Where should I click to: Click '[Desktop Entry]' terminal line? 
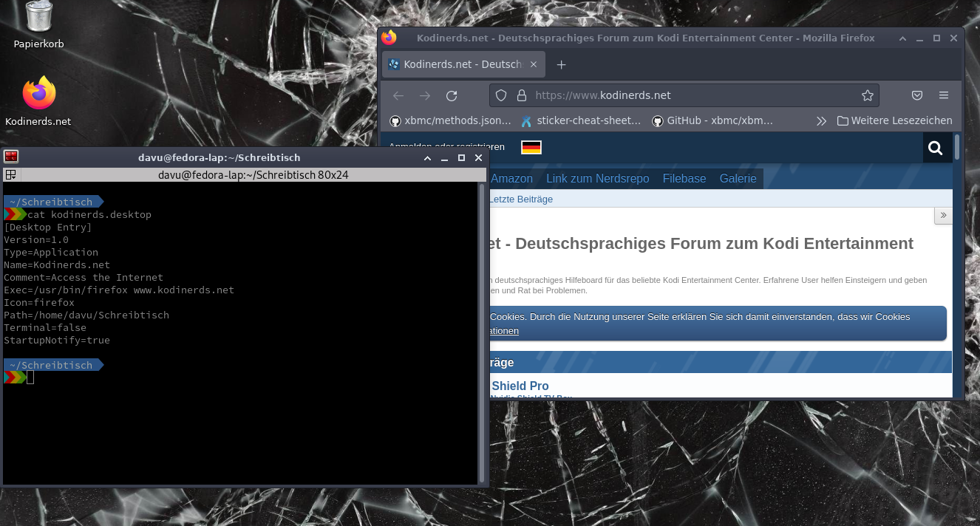[x=48, y=227]
